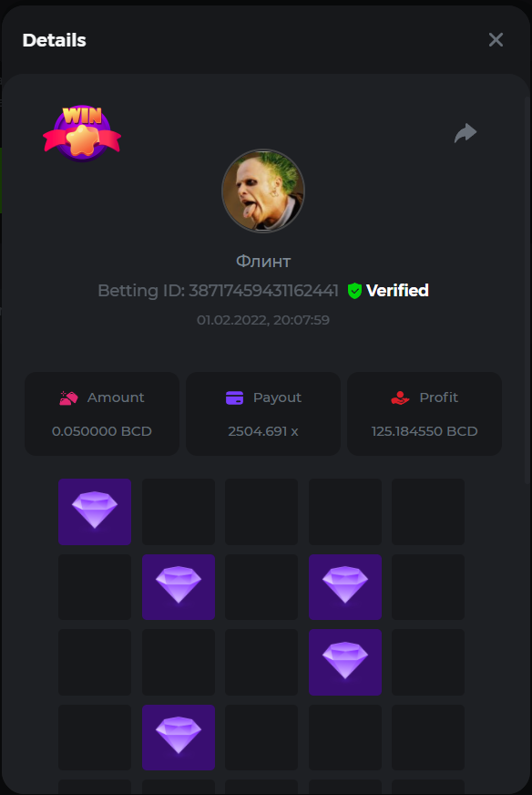Click the second-row leftmost diamond tile
Viewport: 532px width, 795px height.
pos(179,586)
